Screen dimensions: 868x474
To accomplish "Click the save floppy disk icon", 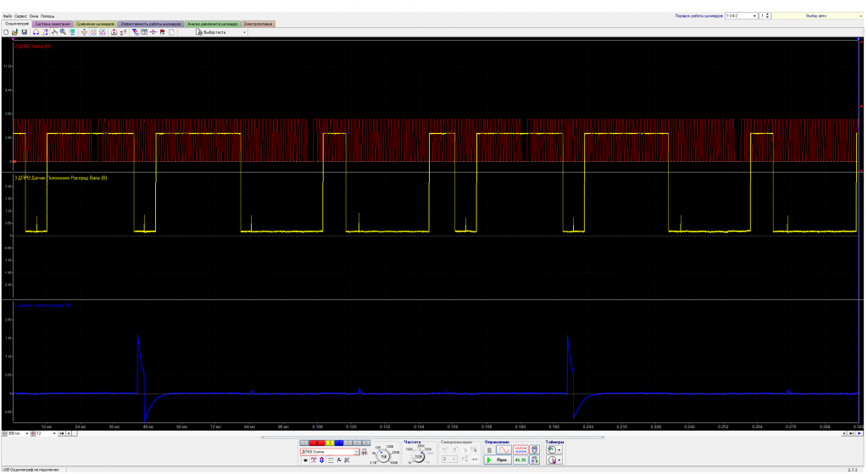I will (25, 32).
